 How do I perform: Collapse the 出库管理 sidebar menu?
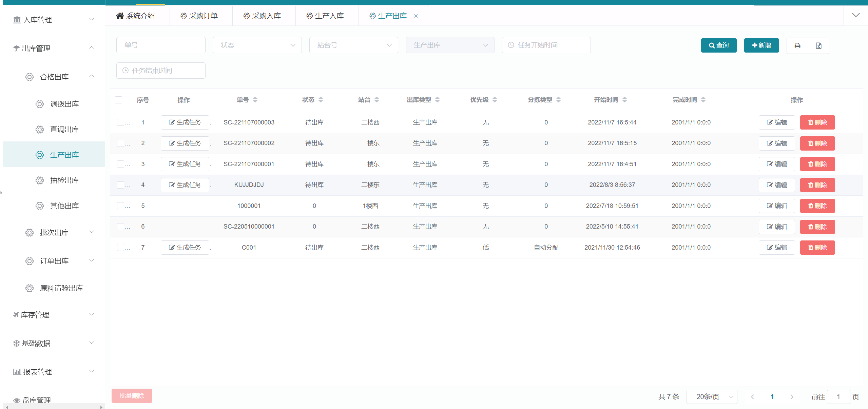[x=54, y=48]
